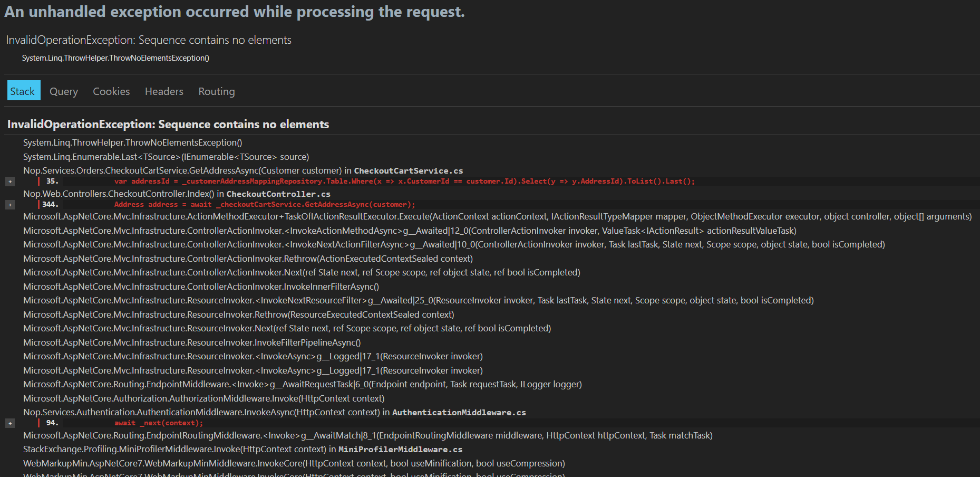Click the unhandled exception page heading

[x=235, y=11]
